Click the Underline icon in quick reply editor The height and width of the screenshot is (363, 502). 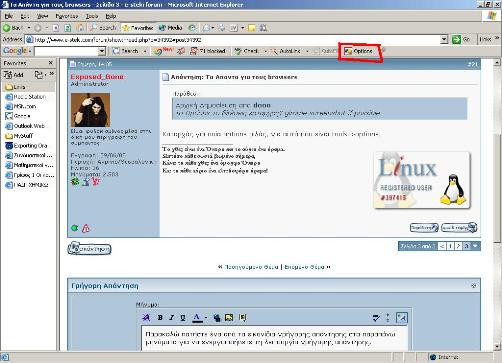(183, 318)
